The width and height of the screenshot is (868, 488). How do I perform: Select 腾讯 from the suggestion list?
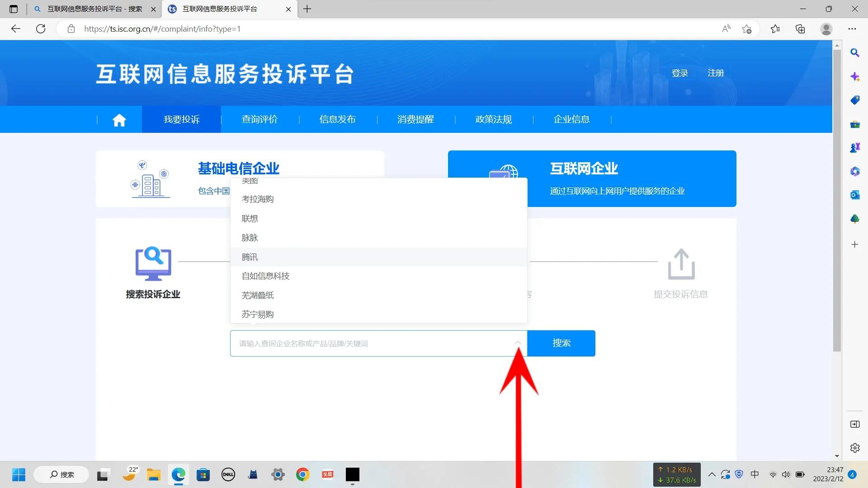coord(249,257)
